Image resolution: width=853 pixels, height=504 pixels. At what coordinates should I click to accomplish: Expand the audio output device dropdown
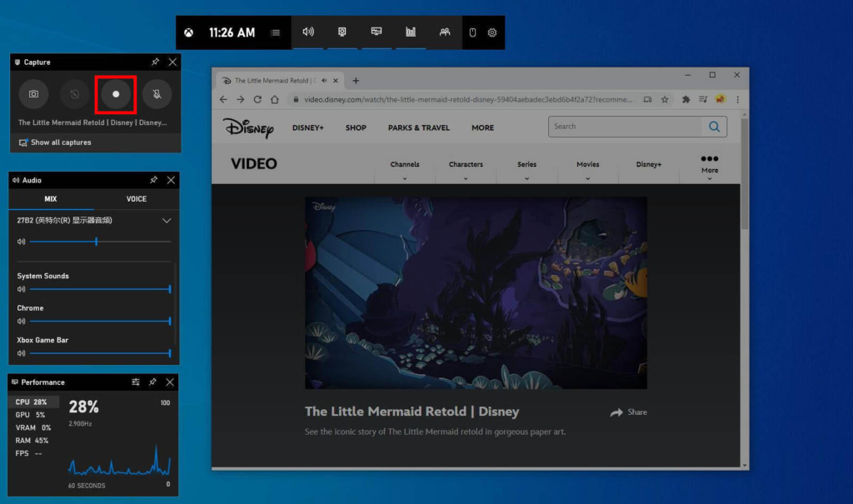[x=167, y=221]
